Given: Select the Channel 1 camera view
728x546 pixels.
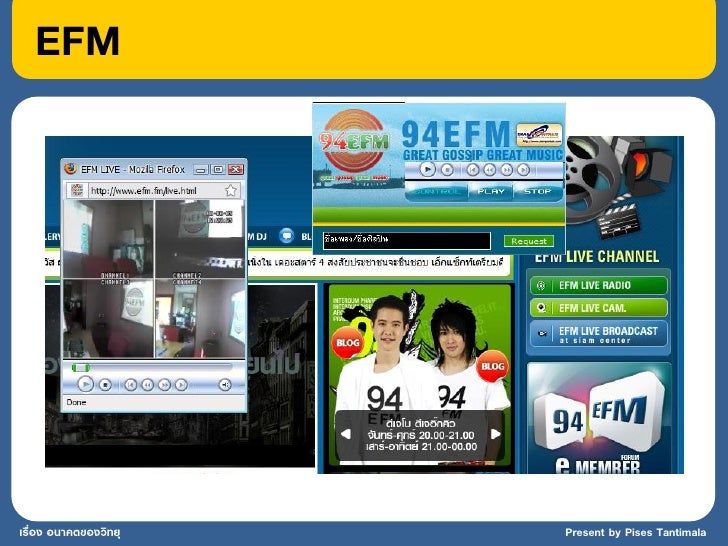Looking at the screenshot, I should [109, 238].
